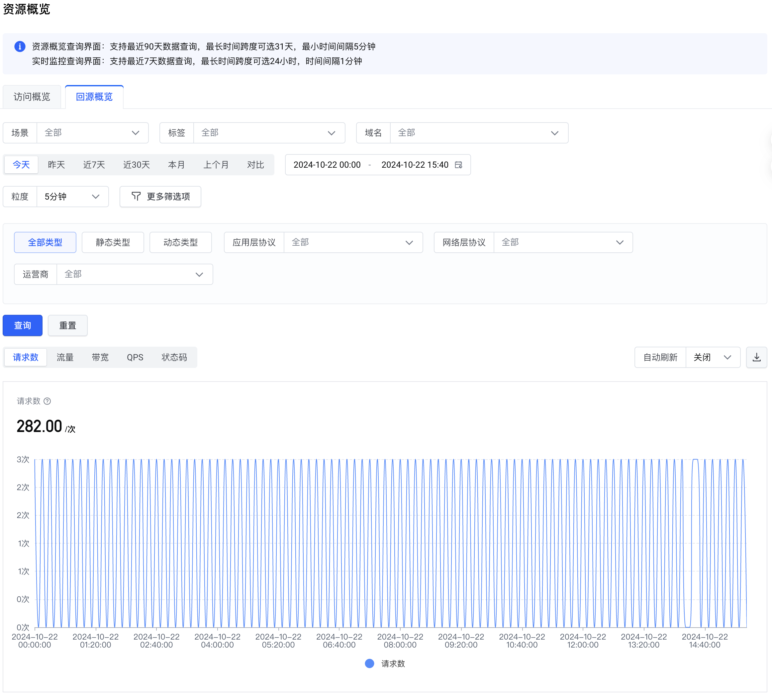Click the end date 2024-10-22 15:40 field

point(415,165)
